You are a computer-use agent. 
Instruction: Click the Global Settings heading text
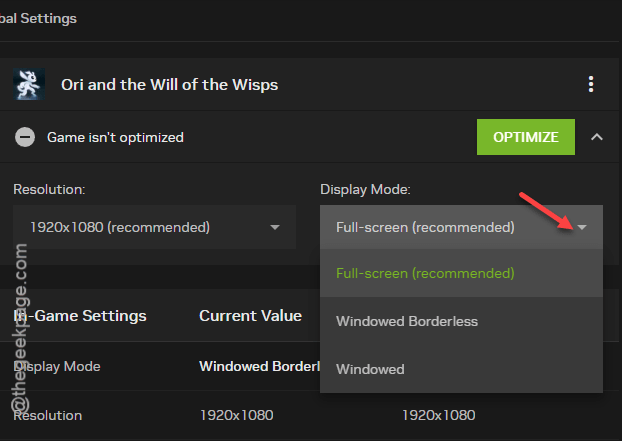coord(38,19)
